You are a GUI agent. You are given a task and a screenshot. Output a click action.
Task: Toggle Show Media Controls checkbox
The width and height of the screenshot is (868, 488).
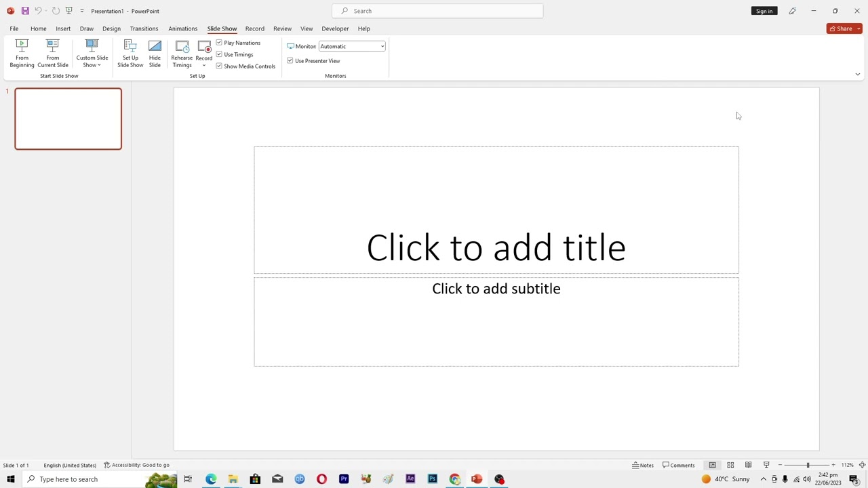219,66
